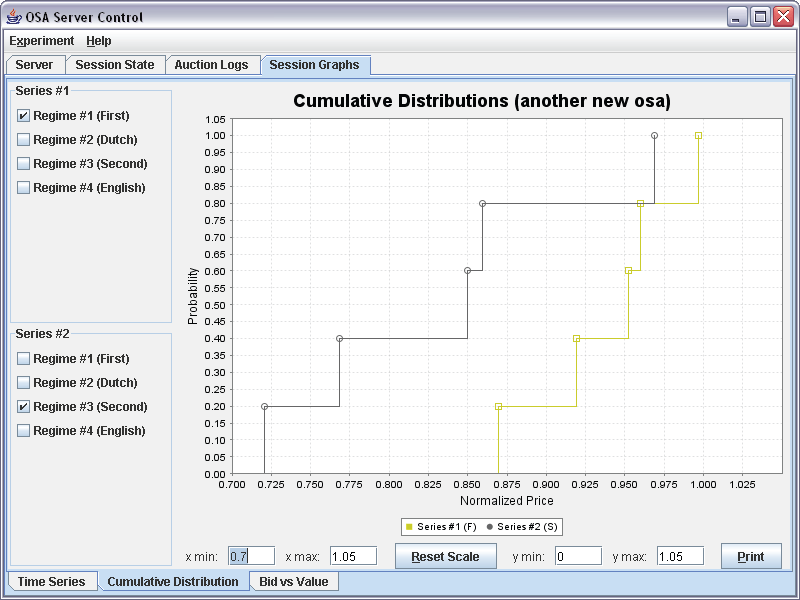This screenshot has width=800, height=600.
Task: Click the yellow data point at probability 0.40
Action: [577, 339]
